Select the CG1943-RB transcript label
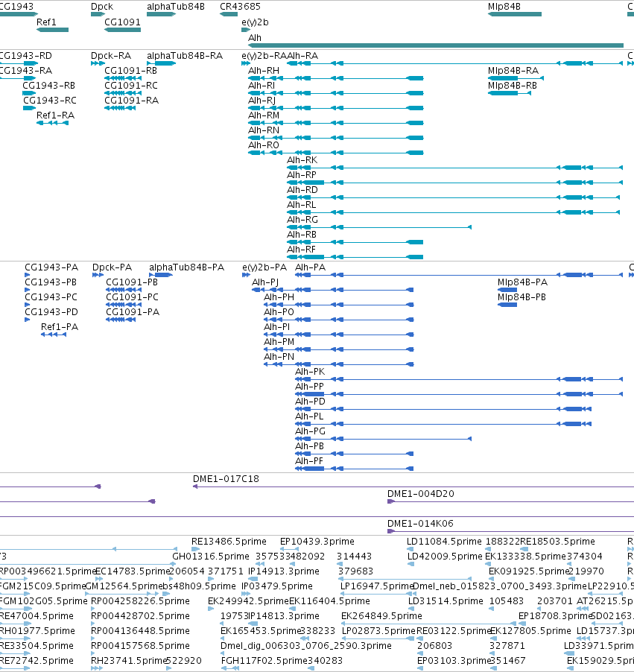 pyautogui.click(x=49, y=85)
